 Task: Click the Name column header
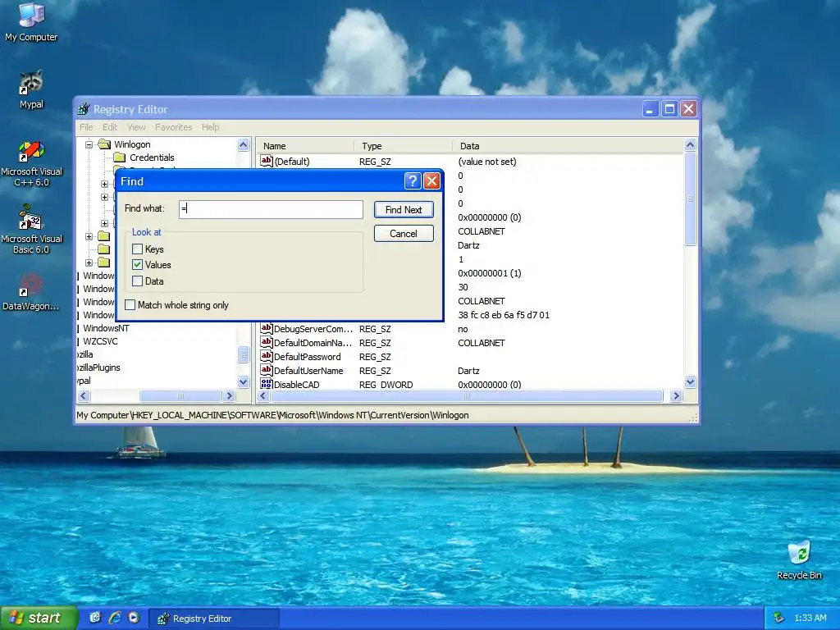pos(305,146)
